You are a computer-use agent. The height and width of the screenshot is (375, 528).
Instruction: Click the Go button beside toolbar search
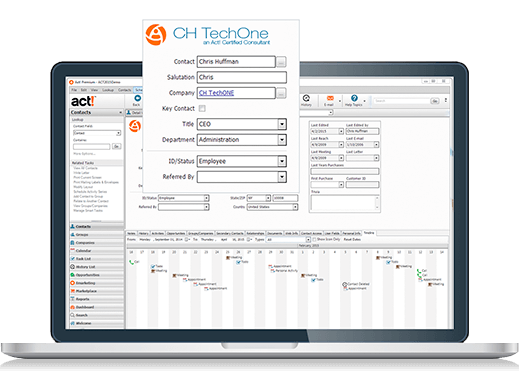(435, 101)
